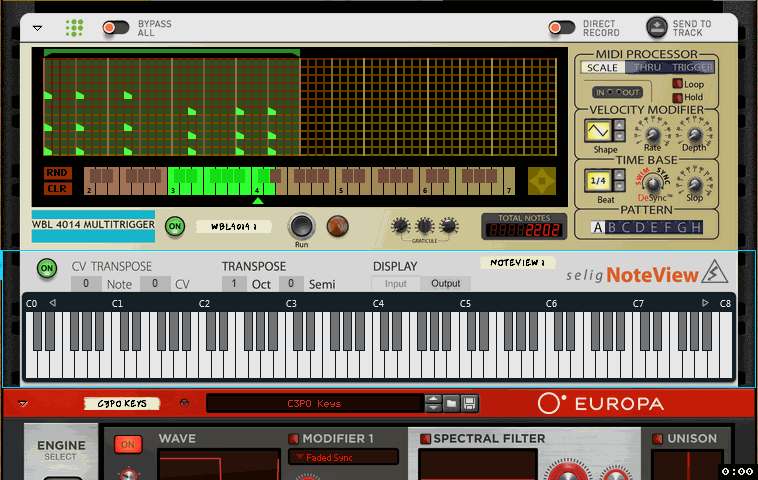Click the yellow diamond directional pad
Image resolution: width=758 pixels, height=480 pixels.
pyautogui.click(x=541, y=181)
